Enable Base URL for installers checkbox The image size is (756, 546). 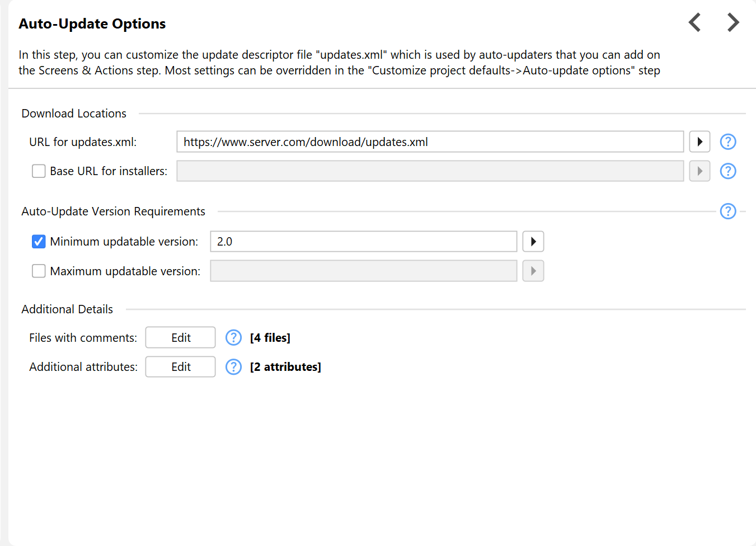point(39,171)
